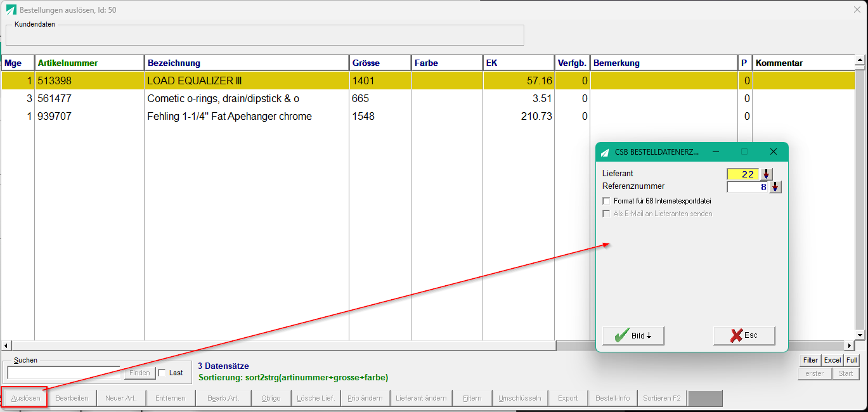Enable Format für 68 Internetexportdatei checkbox
Viewport: 868px width, 412px height.
pyautogui.click(x=606, y=201)
